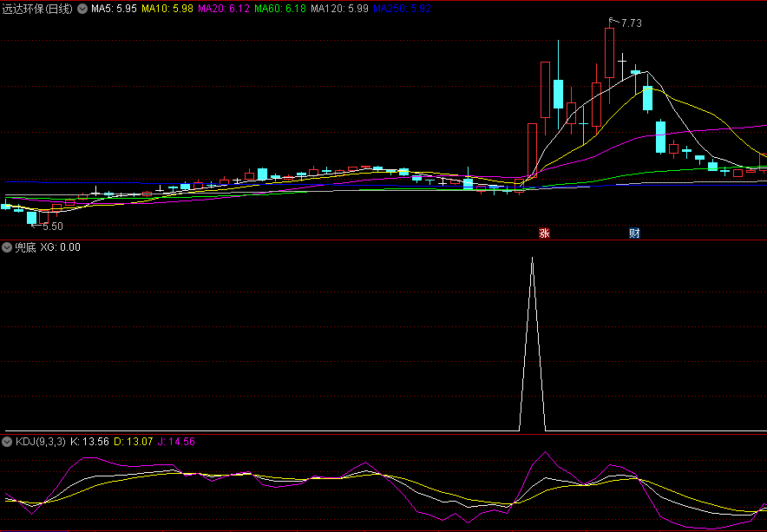Expand the 兜底 indicator panel menu

point(7,247)
